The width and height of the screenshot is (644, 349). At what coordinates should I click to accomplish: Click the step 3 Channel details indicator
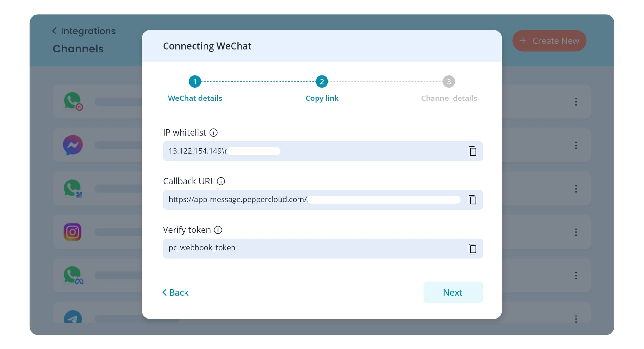click(x=449, y=82)
